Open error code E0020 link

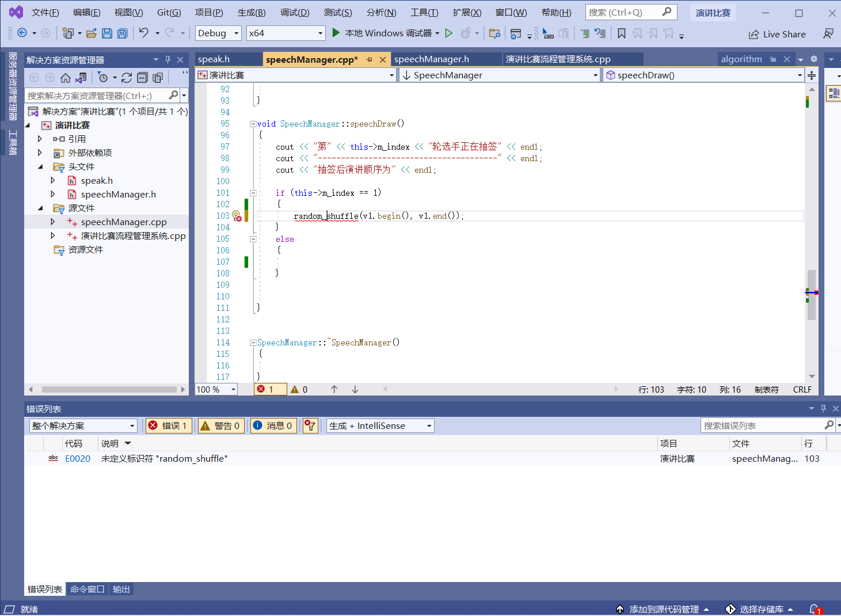(78, 459)
